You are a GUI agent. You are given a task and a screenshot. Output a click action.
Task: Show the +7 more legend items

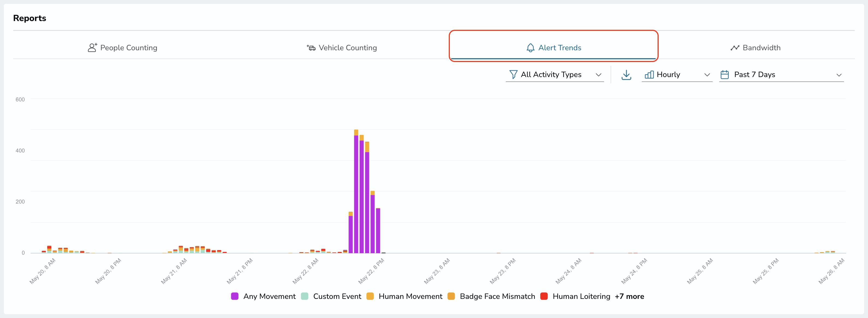[x=629, y=296]
